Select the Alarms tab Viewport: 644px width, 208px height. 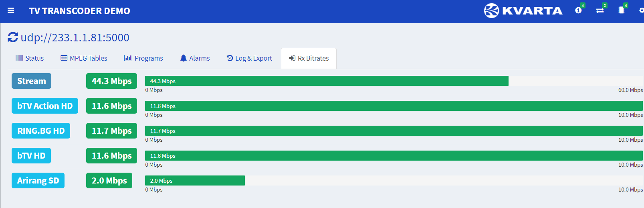coord(195,58)
